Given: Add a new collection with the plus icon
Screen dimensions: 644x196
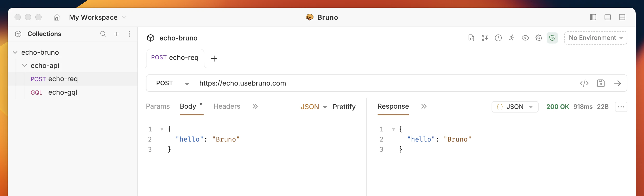Looking at the screenshot, I should tap(116, 34).
